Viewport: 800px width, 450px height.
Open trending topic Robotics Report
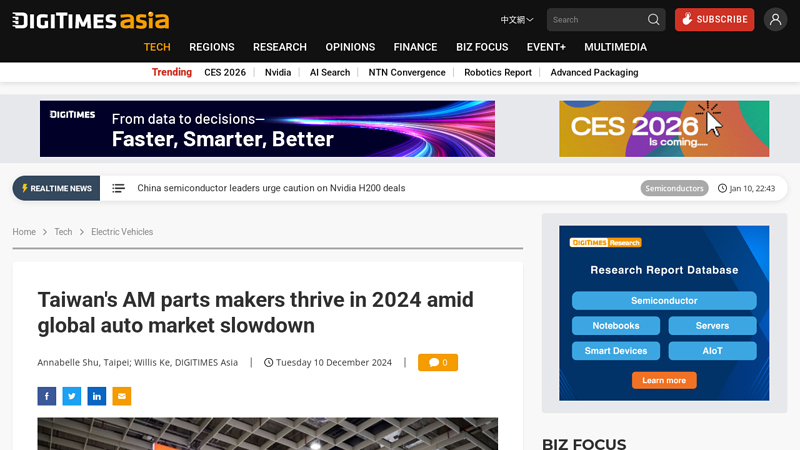(498, 72)
